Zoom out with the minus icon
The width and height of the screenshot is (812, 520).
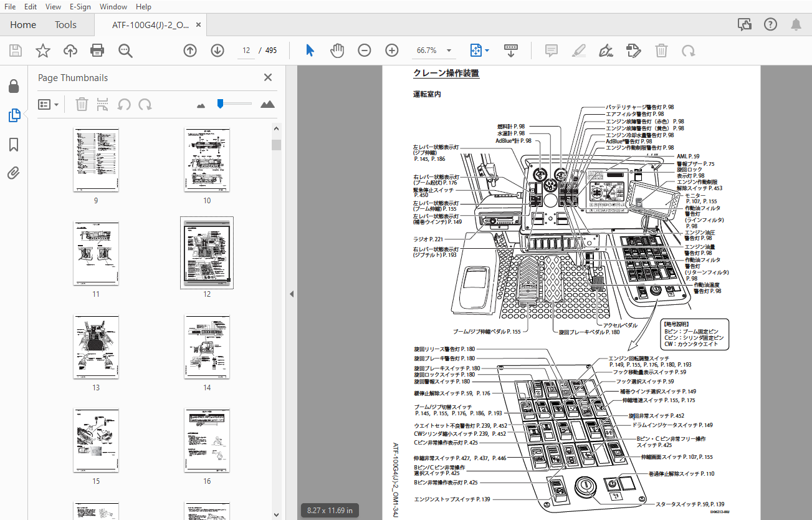[365, 51]
